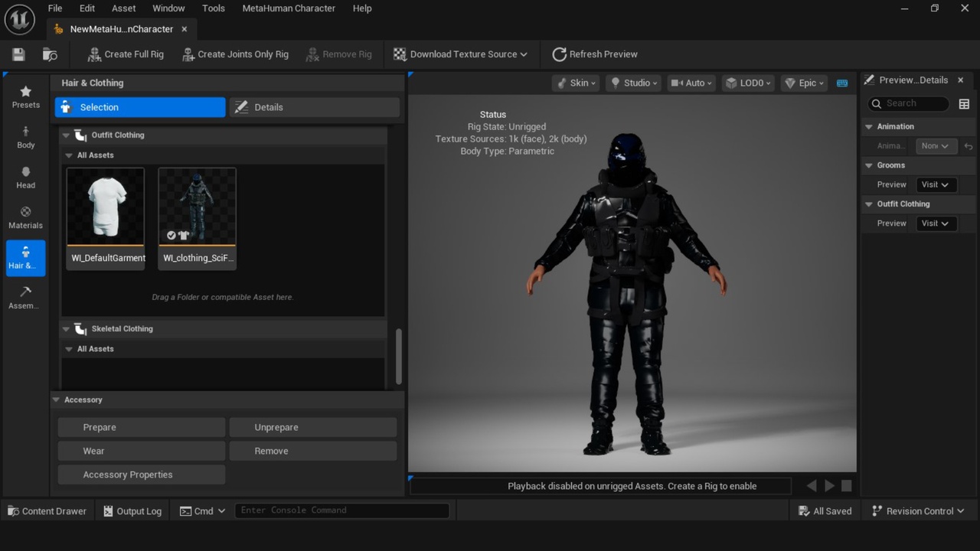Save the current asset with floppy icon
The image size is (980, 551).
(x=19, y=54)
